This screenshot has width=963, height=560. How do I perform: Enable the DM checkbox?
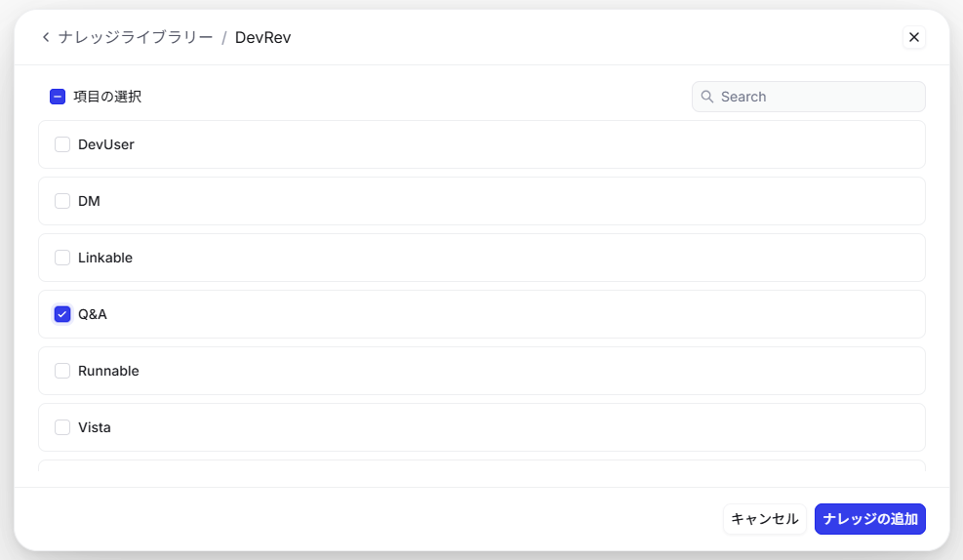[62, 201]
